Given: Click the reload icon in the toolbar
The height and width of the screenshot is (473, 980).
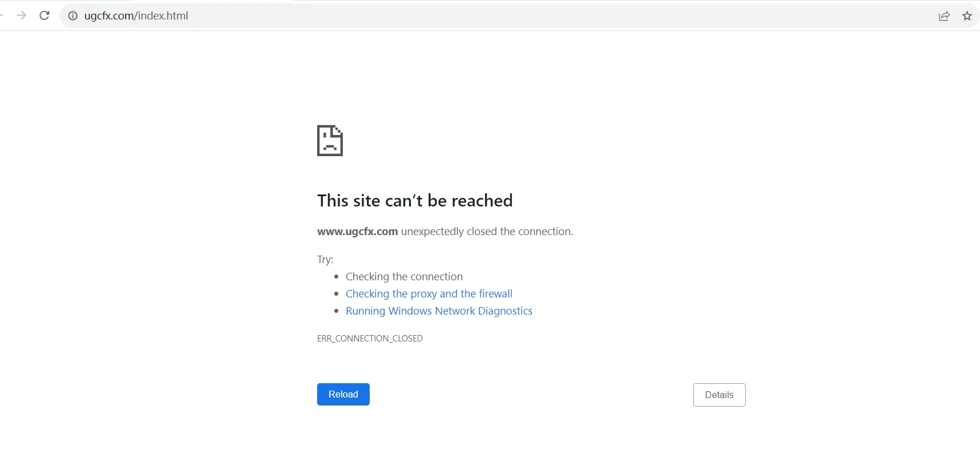Looking at the screenshot, I should point(45,15).
